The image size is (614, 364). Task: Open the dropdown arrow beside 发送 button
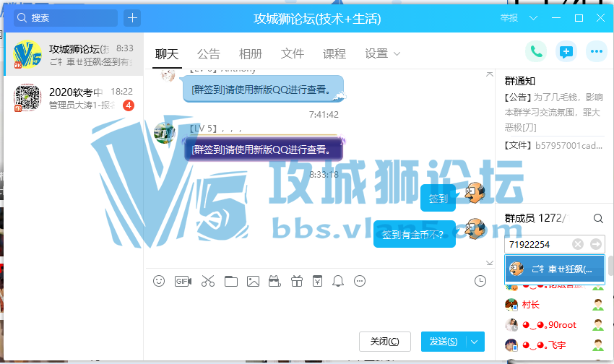(475, 342)
